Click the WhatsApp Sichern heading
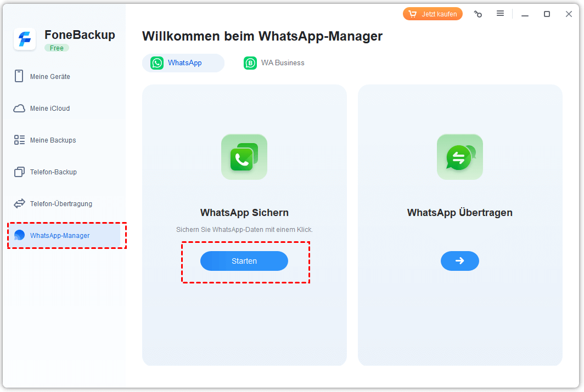 244,213
